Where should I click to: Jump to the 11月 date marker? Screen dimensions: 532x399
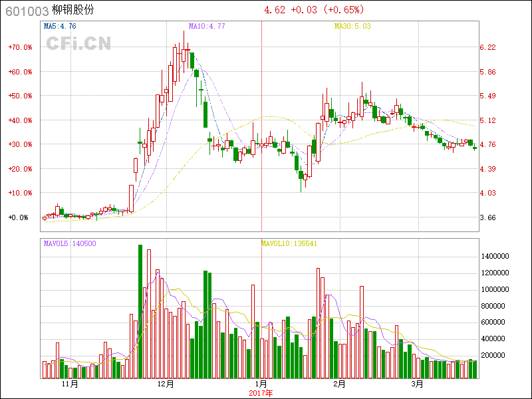(x=70, y=384)
